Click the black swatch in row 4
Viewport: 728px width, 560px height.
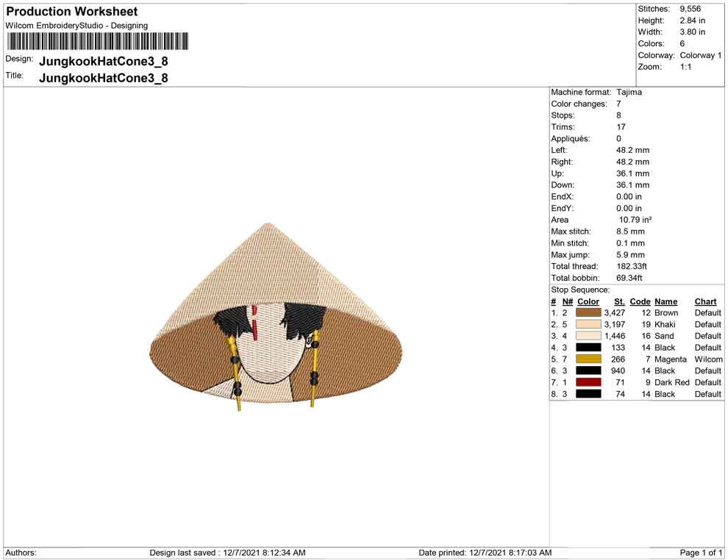tap(588, 348)
